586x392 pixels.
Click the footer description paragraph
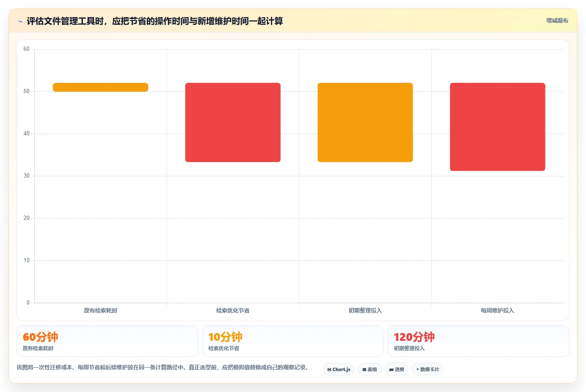click(x=162, y=367)
